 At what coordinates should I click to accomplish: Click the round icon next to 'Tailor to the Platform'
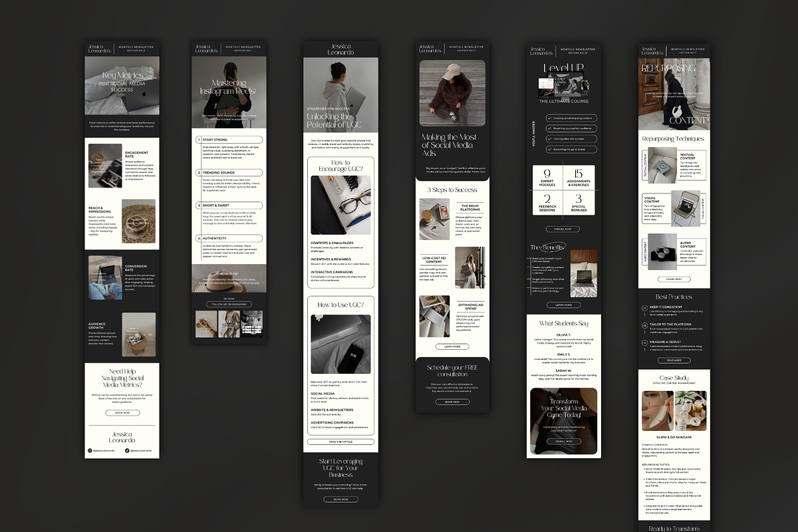tap(645, 326)
